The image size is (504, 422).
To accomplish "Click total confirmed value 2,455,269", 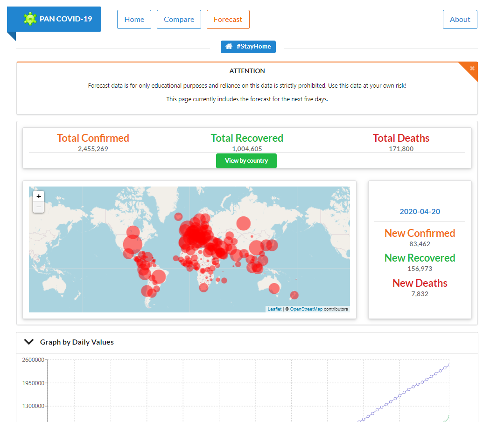I will click(x=93, y=149).
